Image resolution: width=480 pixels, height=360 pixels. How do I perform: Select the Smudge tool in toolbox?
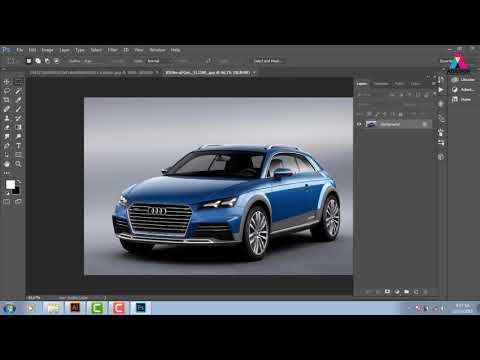coord(6,137)
